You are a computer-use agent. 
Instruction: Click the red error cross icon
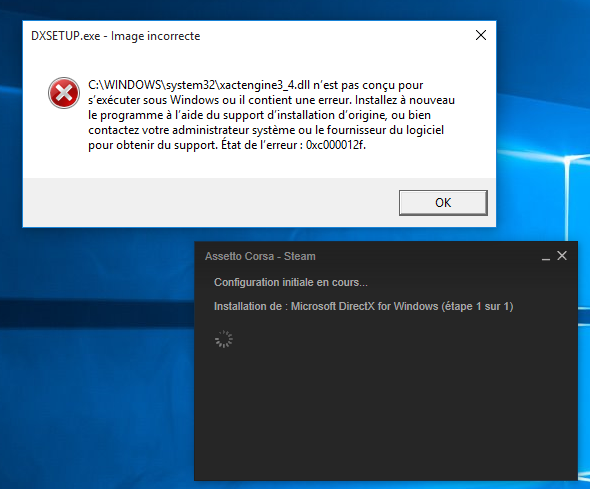(x=64, y=93)
